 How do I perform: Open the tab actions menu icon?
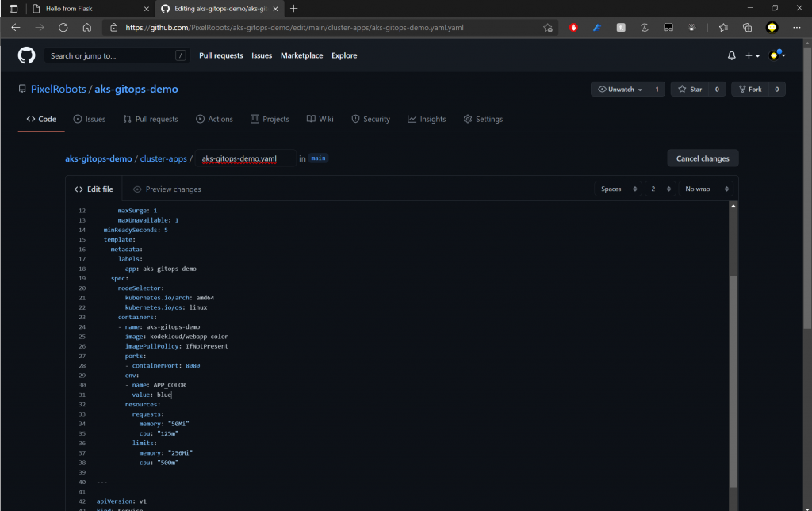[x=13, y=8]
